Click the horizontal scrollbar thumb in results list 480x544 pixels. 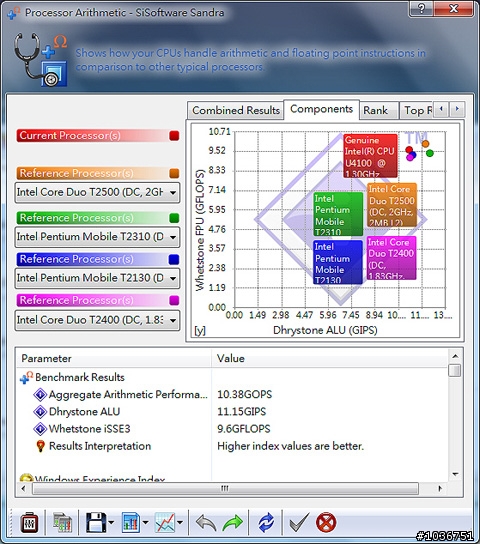225,488
